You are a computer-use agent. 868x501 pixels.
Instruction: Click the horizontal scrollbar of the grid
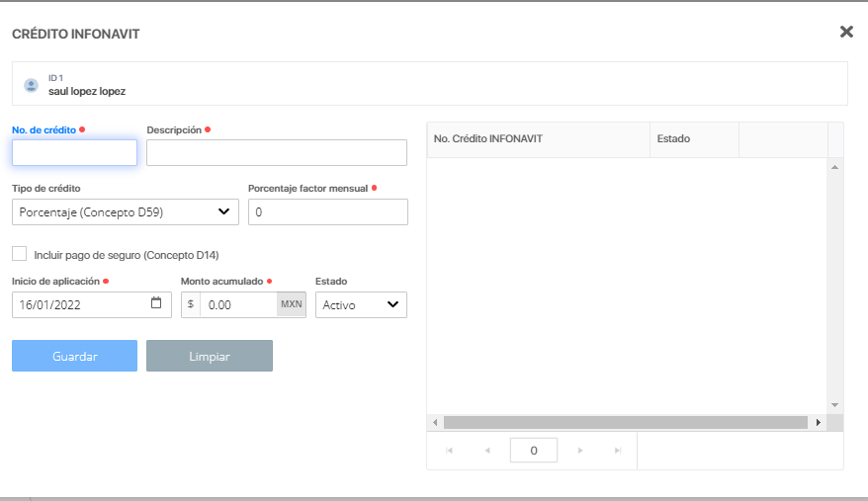coord(625,422)
